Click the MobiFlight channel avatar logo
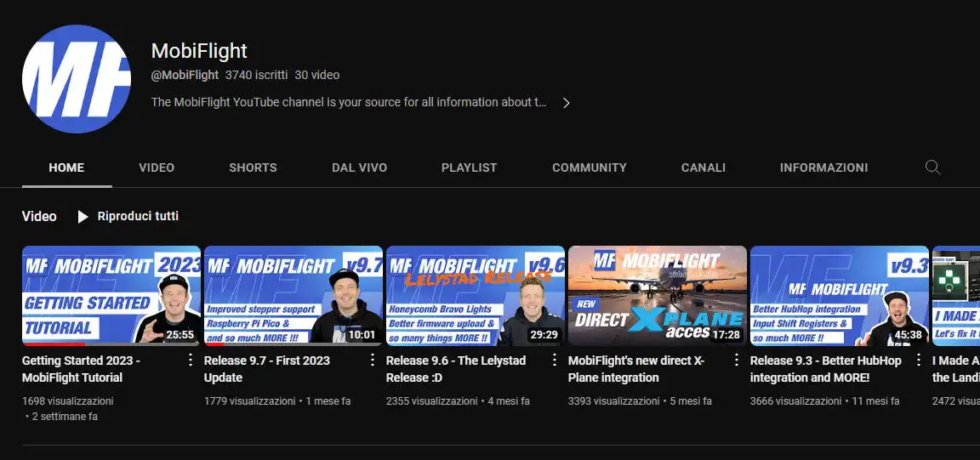 (x=77, y=79)
